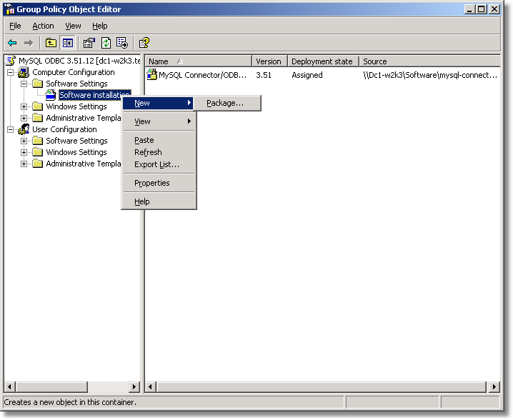Click the \\Dc1-w2k3\Software source path cell

(430, 75)
